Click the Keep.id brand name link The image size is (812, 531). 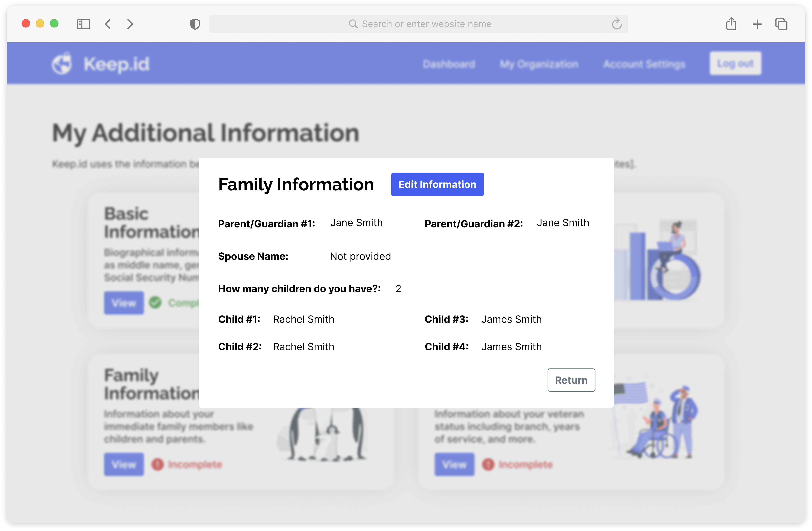116,64
